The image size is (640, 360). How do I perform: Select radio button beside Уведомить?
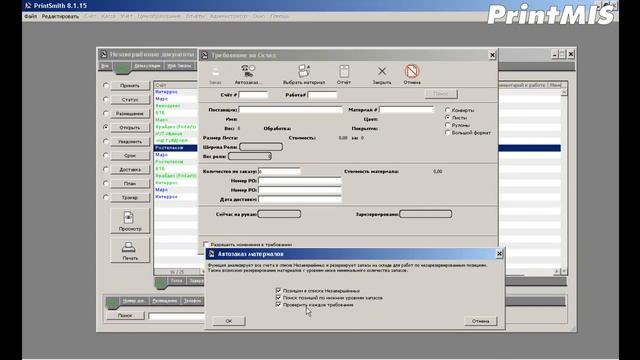pos(106,141)
